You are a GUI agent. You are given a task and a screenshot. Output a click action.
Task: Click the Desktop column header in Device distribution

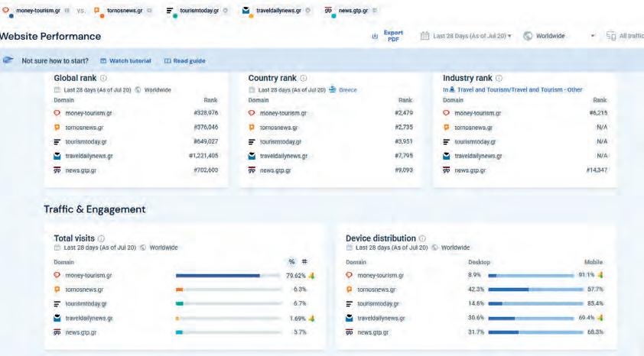479,262
